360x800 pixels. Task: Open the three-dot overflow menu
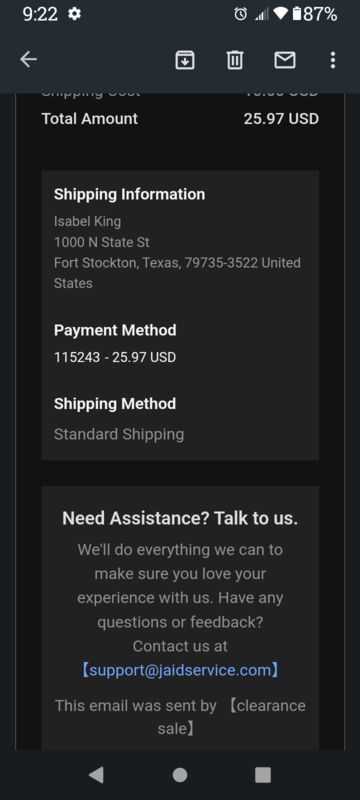tap(333, 60)
